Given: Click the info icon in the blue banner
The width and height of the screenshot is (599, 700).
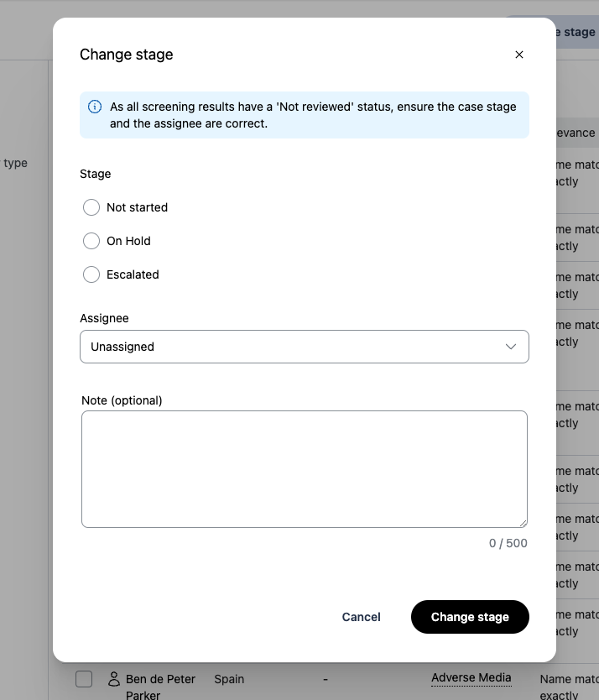Looking at the screenshot, I should (95, 107).
